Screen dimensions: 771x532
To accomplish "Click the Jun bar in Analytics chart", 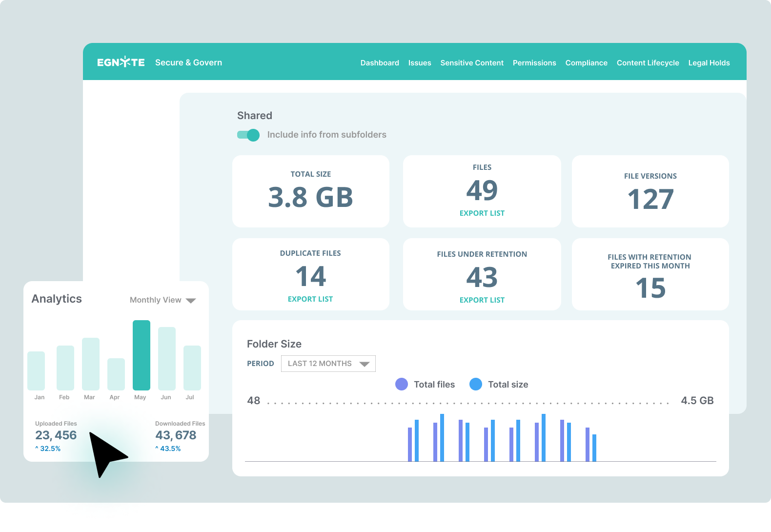I will tap(167, 359).
